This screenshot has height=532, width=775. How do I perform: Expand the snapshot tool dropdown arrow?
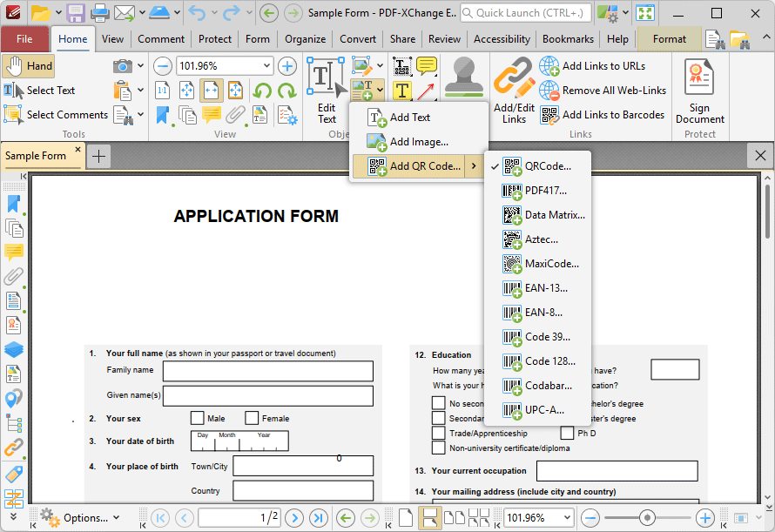[x=140, y=66]
